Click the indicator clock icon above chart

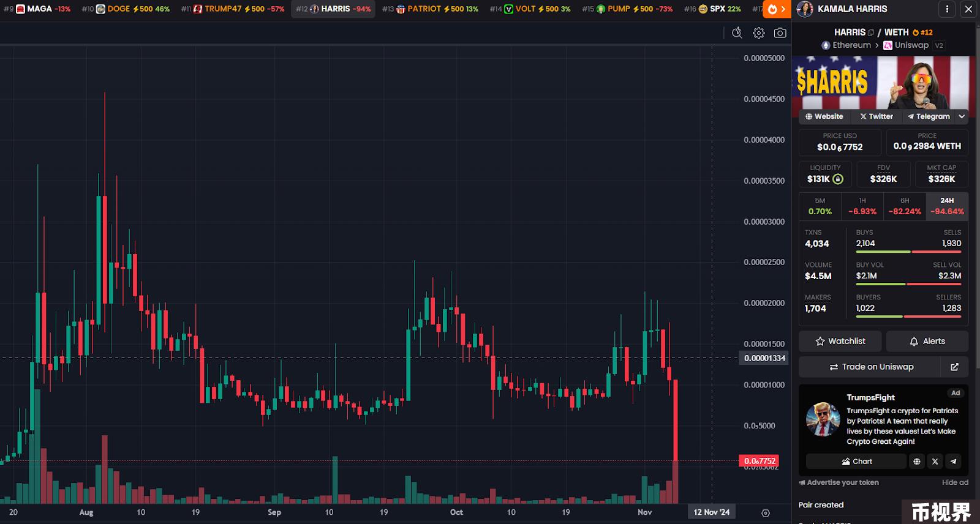[x=737, y=33]
